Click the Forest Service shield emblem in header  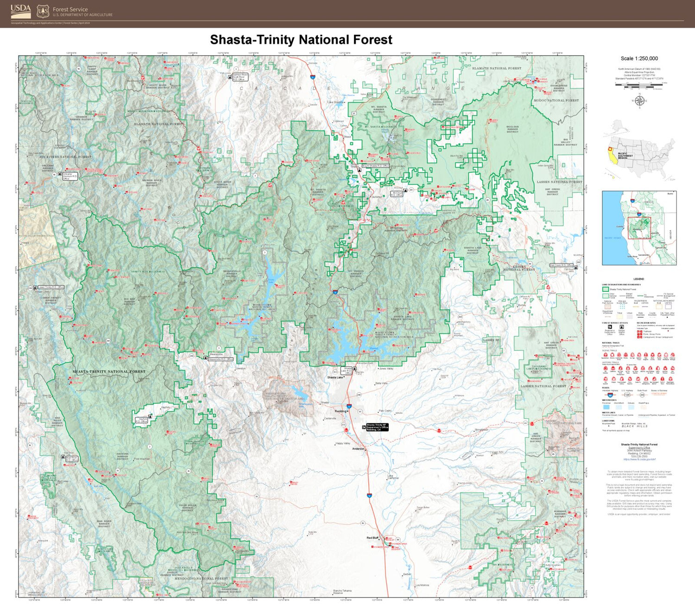tap(43, 11)
